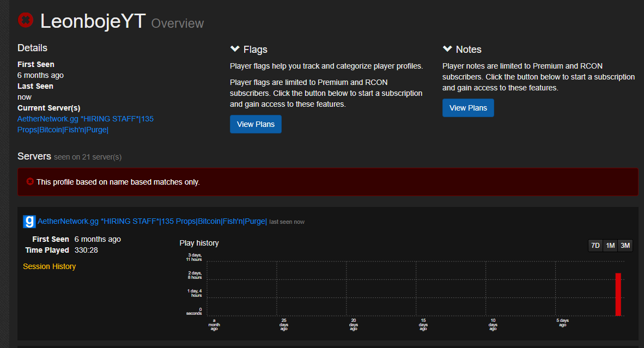Click the '3 days, 11 hours' axis label
This screenshot has height=348, width=644.
coord(194,257)
